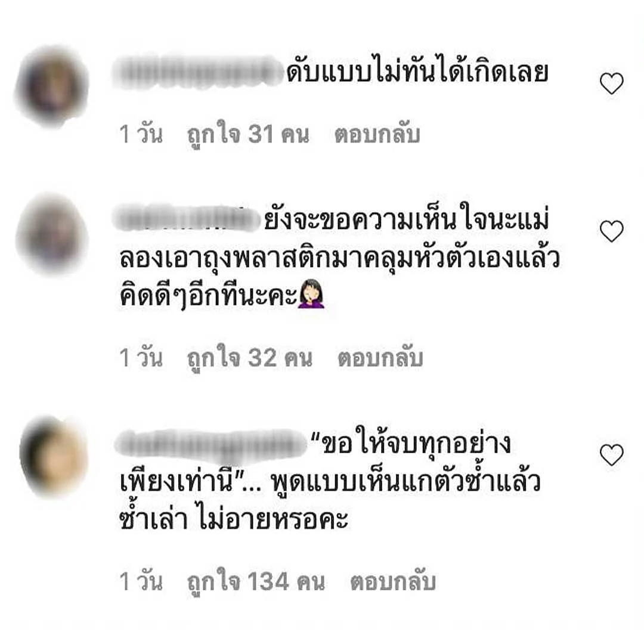Tap the heart beside "ยังจะขอความเห็นใจนะแม่" comment
This screenshot has height=644, width=644.
point(612,231)
